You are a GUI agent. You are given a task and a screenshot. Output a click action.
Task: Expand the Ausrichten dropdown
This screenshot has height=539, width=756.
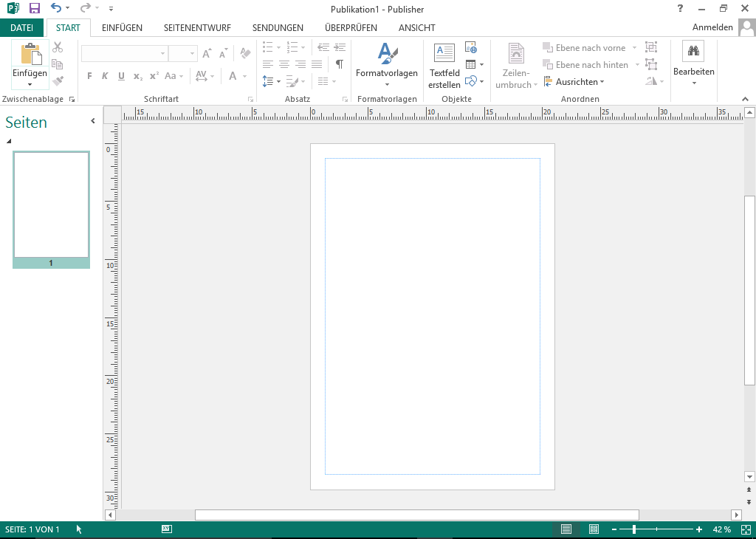[575, 82]
